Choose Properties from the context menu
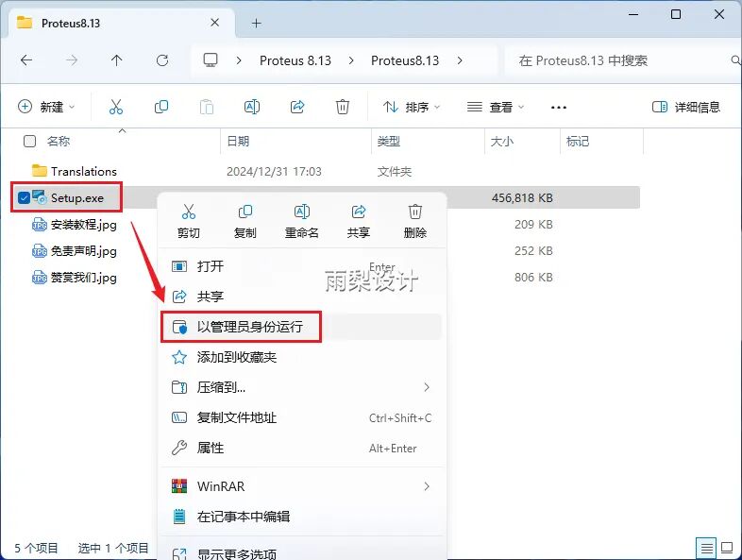This screenshot has width=742, height=560. (x=211, y=448)
